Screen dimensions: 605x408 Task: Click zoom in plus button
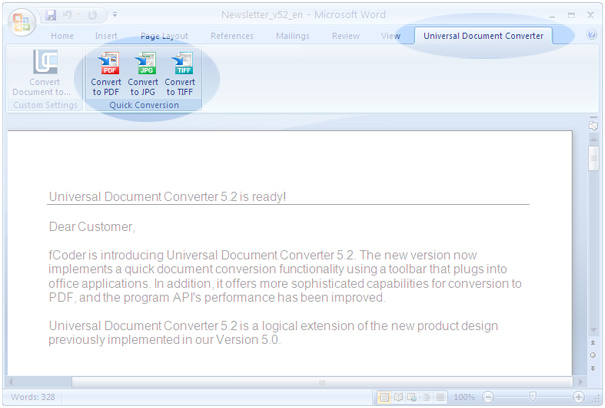coord(578,397)
